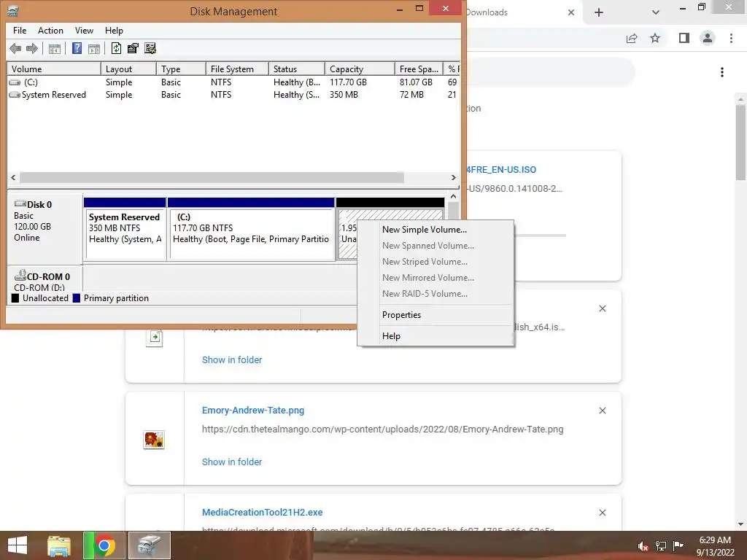Image resolution: width=747 pixels, height=560 pixels.
Task: Open the View menu
Action: pos(84,31)
